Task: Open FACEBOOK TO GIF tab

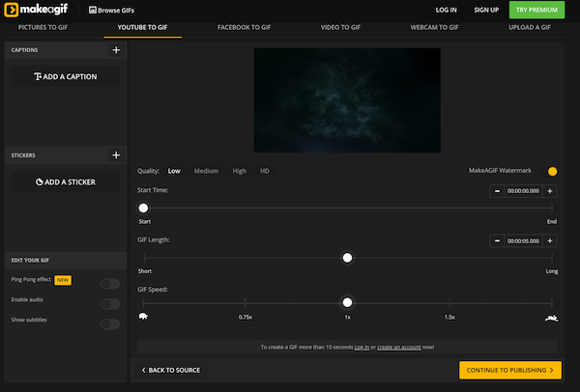Action: 245,27
